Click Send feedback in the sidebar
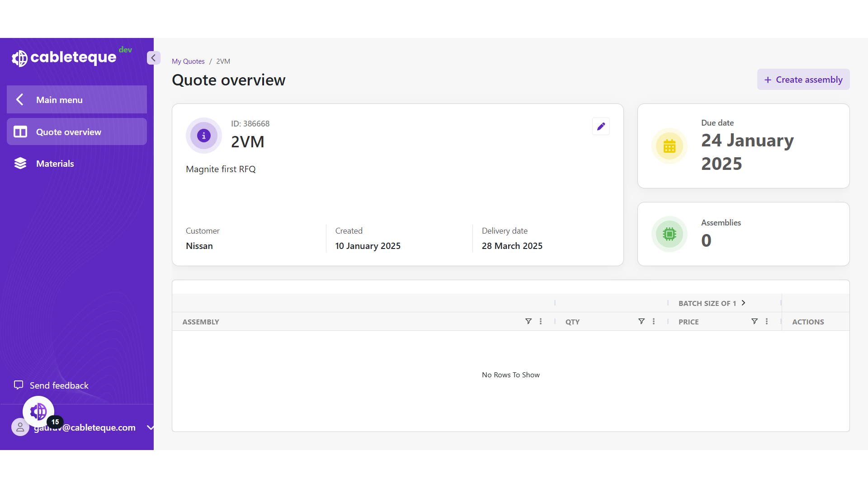Viewport: 868px width, 488px height. coord(59,385)
